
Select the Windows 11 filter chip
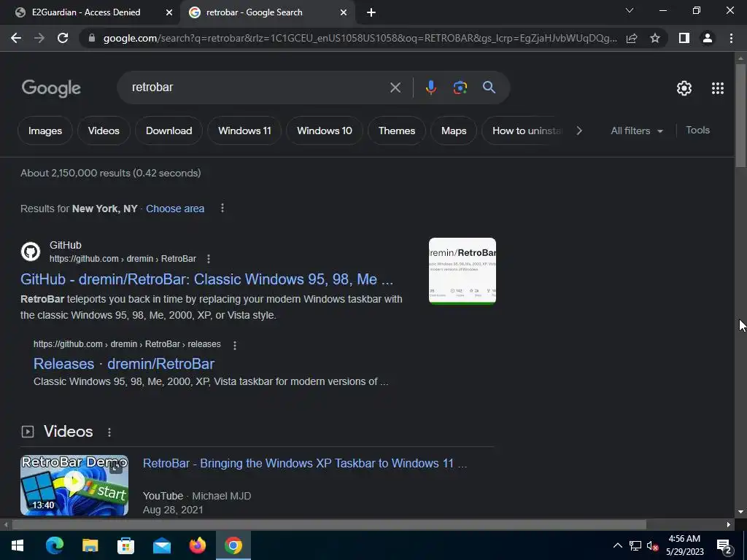click(x=244, y=131)
